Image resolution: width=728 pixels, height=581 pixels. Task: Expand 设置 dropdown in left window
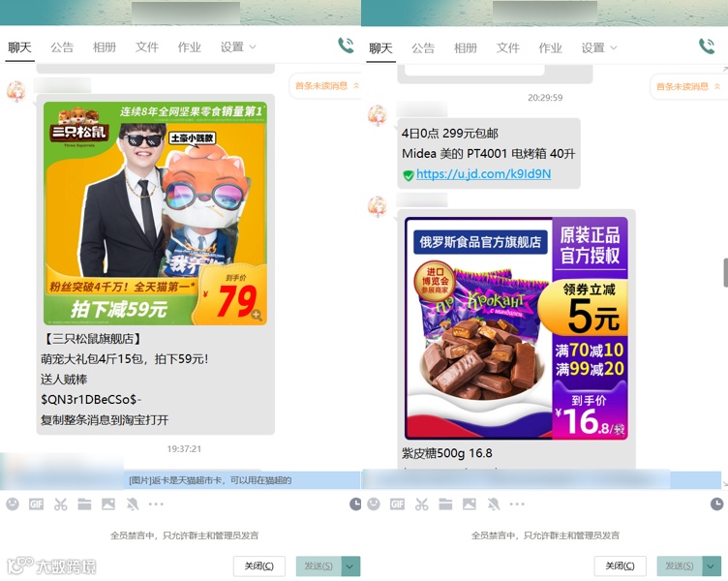pos(238,46)
